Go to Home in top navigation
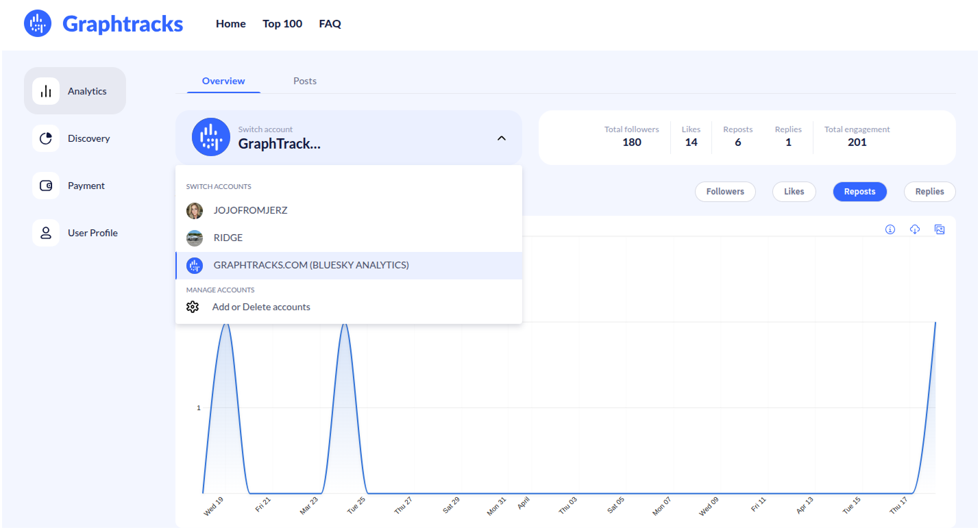Screen dimensions: 980x530 pyautogui.click(x=231, y=24)
